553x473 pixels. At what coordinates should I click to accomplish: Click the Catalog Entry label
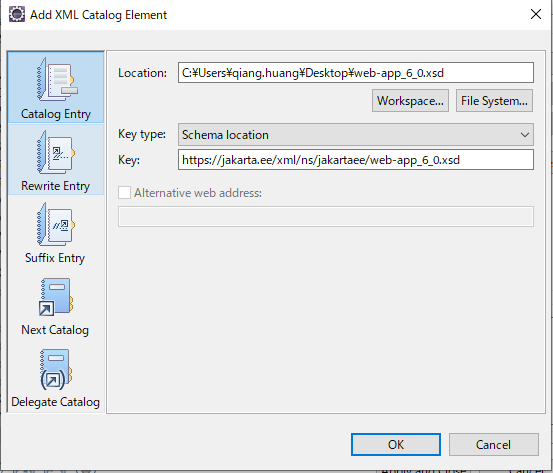[x=56, y=114]
